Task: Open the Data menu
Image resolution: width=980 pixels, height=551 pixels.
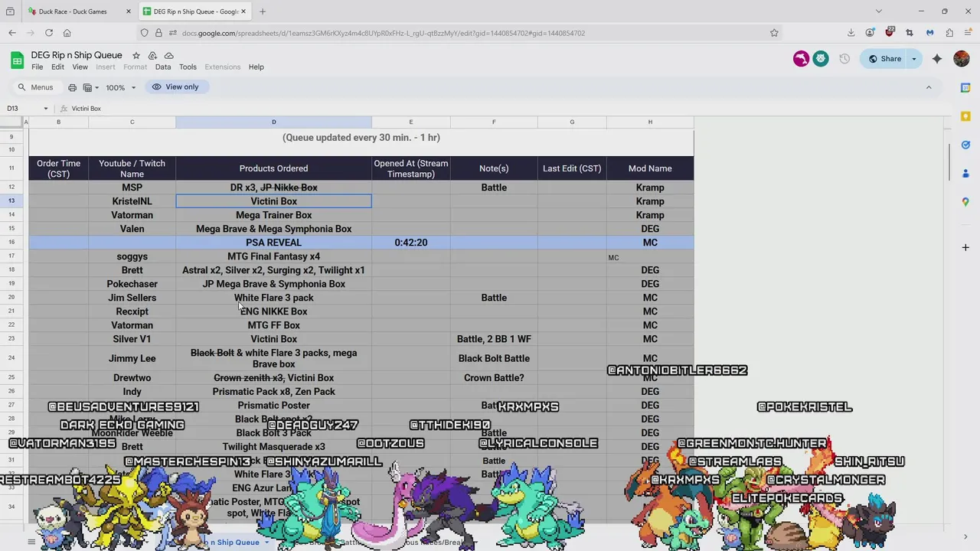Action: pyautogui.click(x=163, y=67)
